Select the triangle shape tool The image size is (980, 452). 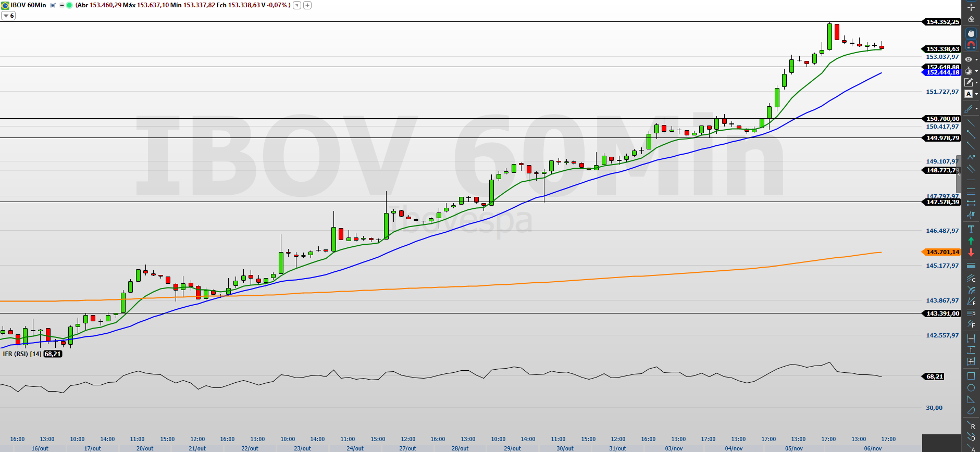pos(971,399)
